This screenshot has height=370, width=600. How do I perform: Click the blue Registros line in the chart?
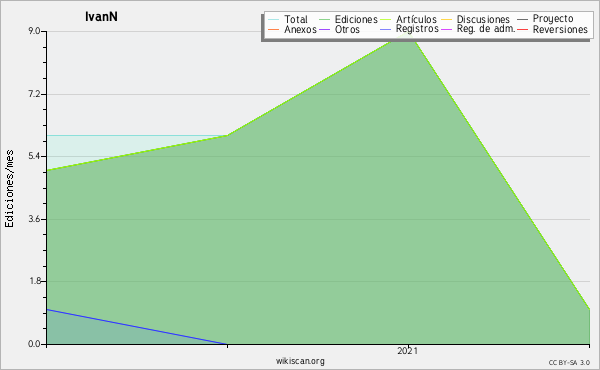coord(137,327)
